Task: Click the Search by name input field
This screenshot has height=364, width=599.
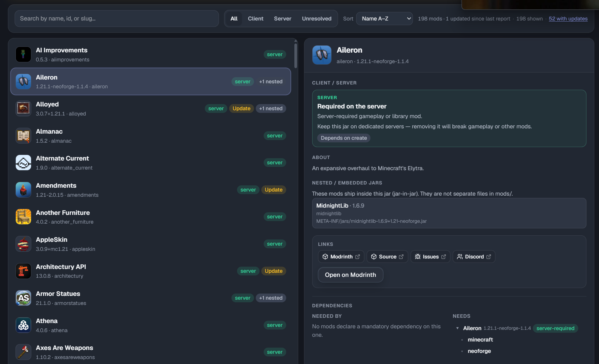Action: click(x=116, y=19)
